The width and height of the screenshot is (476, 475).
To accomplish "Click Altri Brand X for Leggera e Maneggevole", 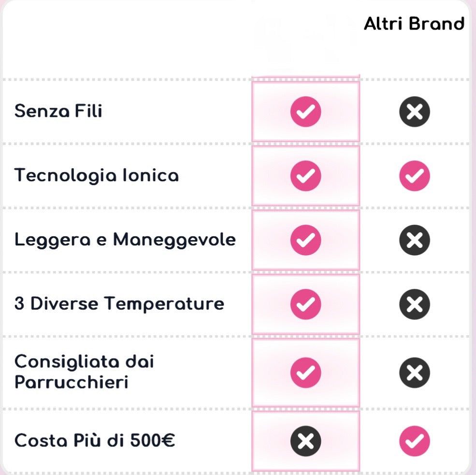I will coord(415,240).
